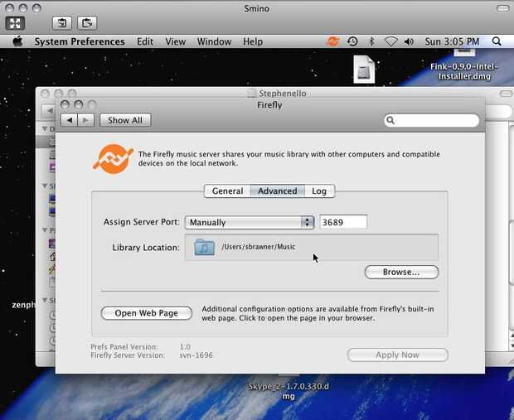The width and height of the screenshot is (514, 420).
Task: Click the Stephenello Finder window title bar
Action: [274, 93]
